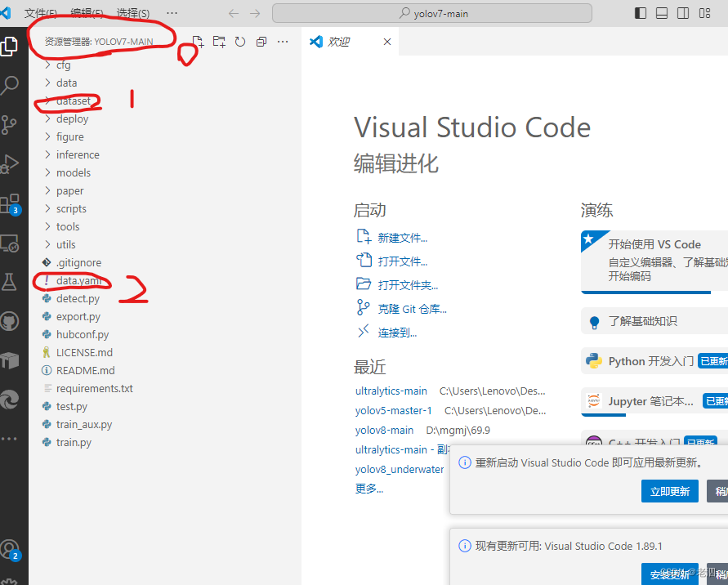This screenshot has height=585, width=728.
Task: Expand the scripts folder
Action: click(x=165, y=208)
